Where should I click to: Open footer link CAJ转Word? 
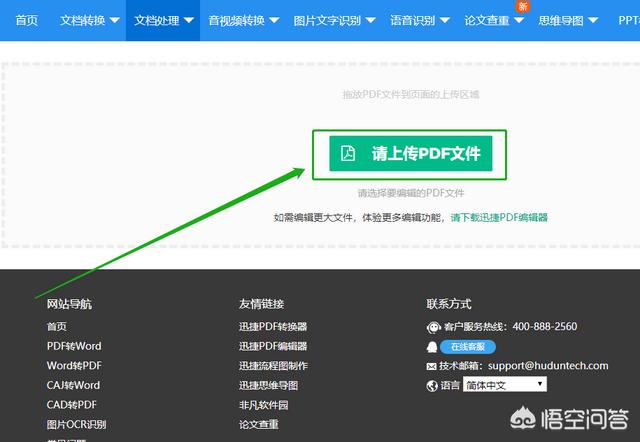point(73,385)
